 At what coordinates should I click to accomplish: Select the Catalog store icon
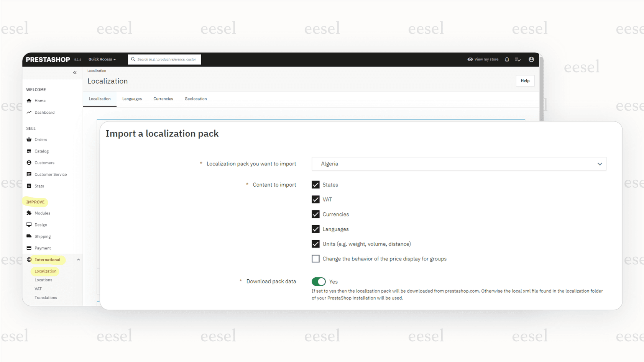(29, 151)
